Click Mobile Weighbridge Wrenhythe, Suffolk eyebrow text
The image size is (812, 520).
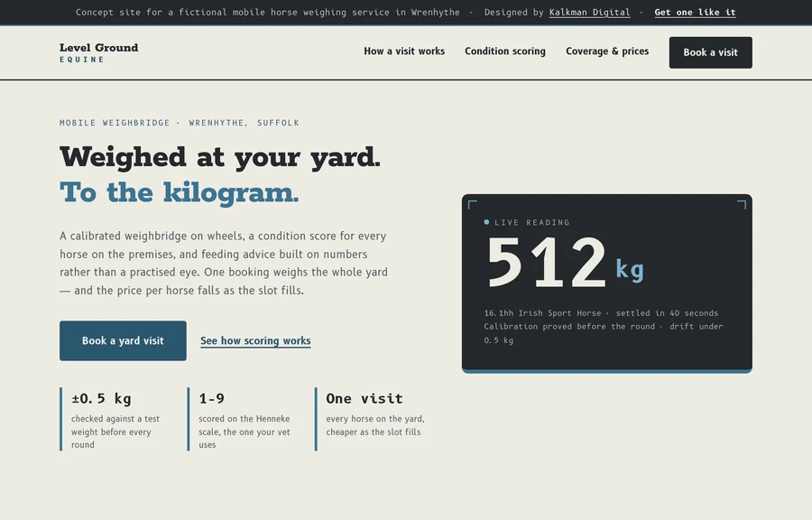coord(180,123)
